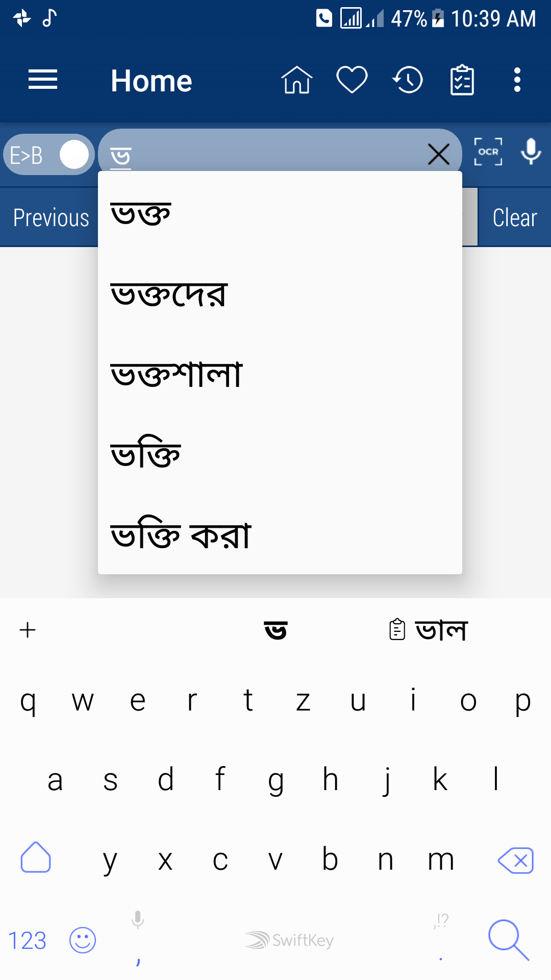Toggle the keyboard shift key
551x980 pixels.
[x=36, y=858]
